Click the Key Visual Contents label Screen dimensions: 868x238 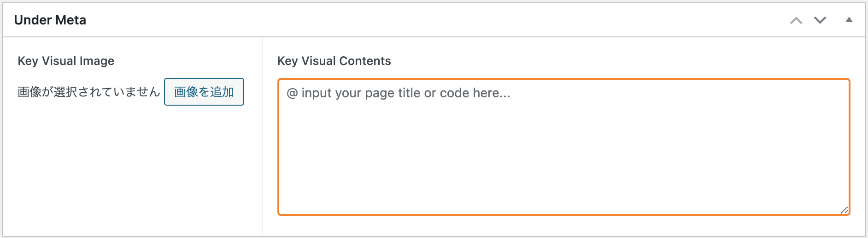334,61
